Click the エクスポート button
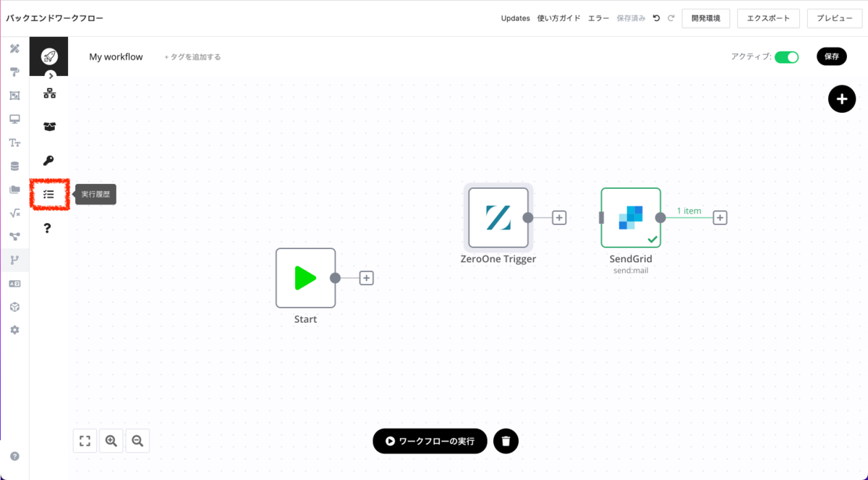 click(x=769, y=18)
